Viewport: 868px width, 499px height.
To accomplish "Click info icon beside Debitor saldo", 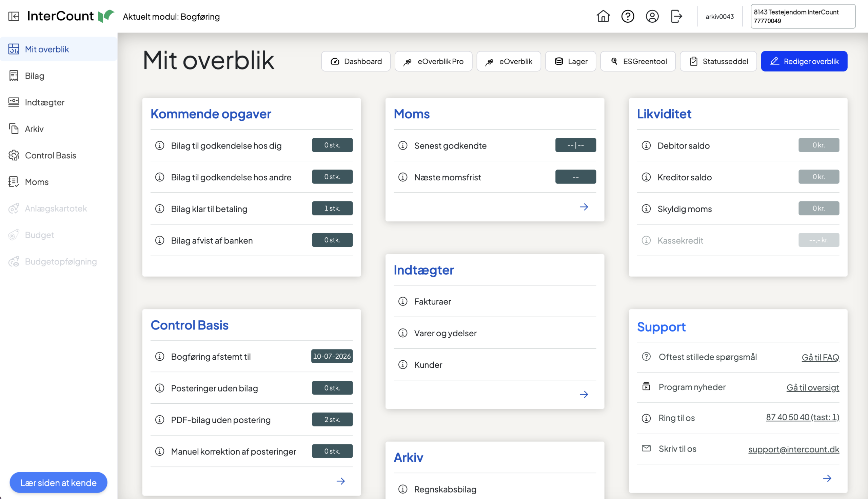I will point(646,145).
